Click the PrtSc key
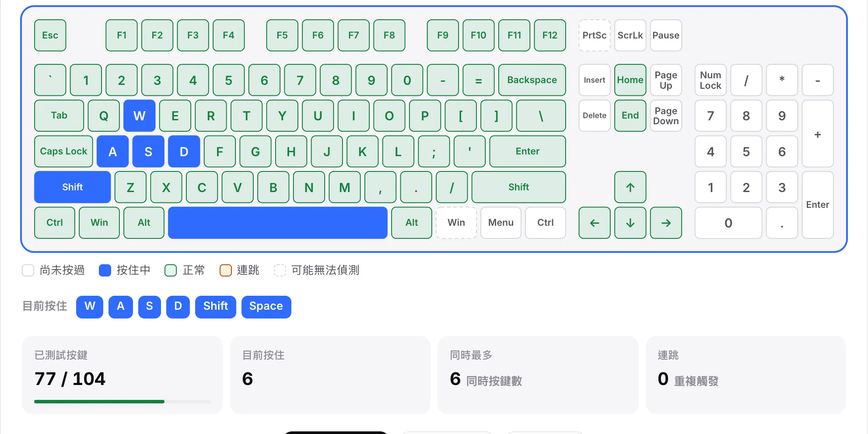The height and width of the screenshot is (434, 868). coord(594,35)
